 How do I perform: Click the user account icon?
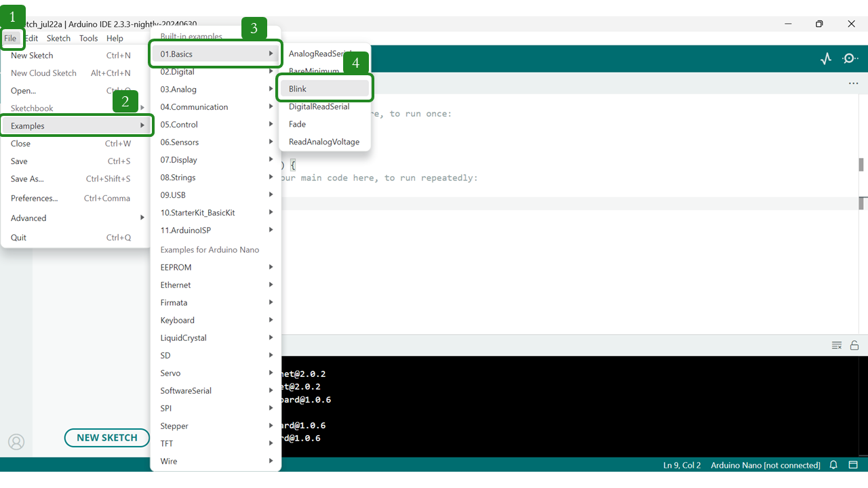tap(16, 442)
